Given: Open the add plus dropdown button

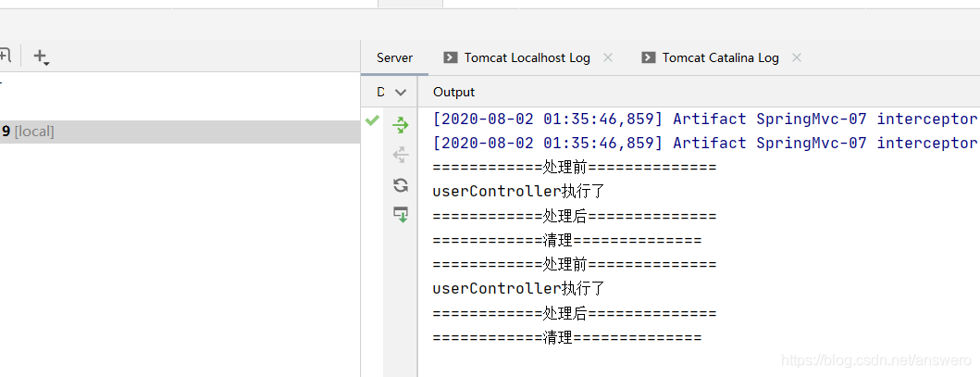Looking at the screenshot, I should coord(42,57).
